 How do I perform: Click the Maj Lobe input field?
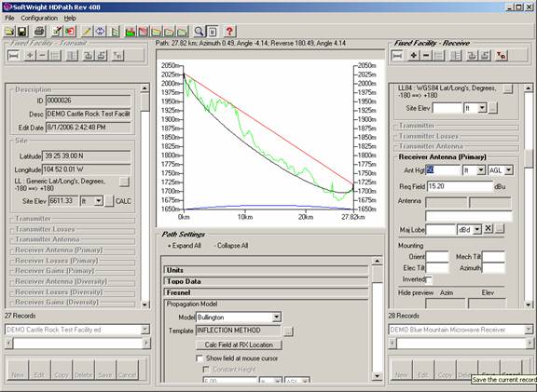coord(440,230)
